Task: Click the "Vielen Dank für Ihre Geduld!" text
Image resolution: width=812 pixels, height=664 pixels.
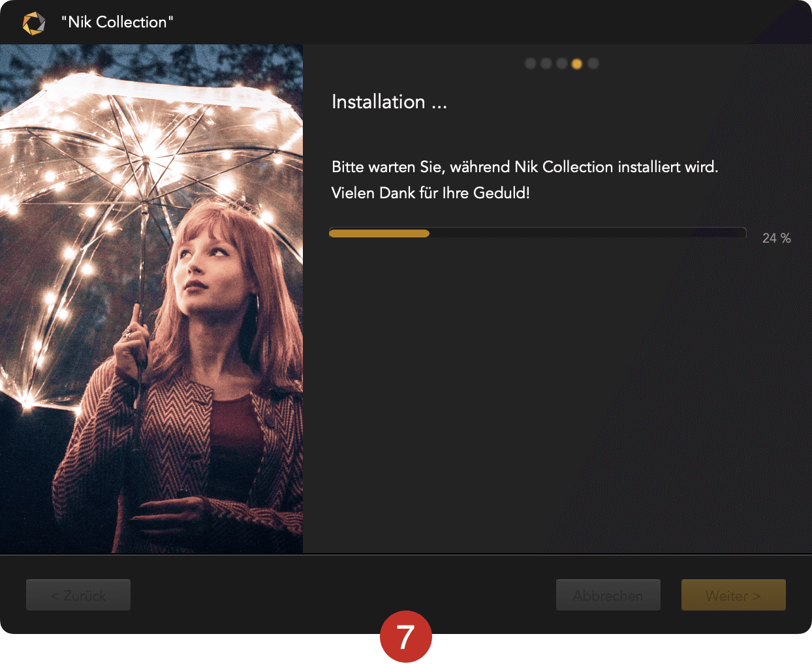Action: tap(431, 193)
